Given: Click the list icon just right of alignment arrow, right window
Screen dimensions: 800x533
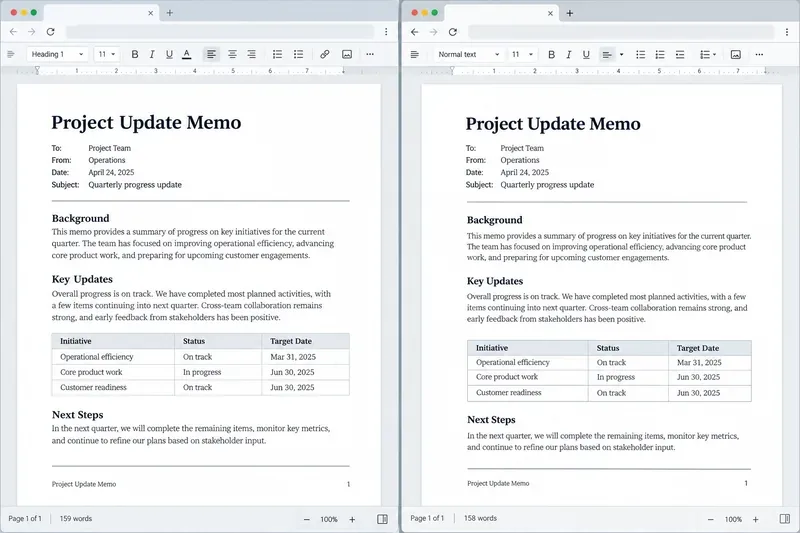Looking at the screenshot, I should coord(641,55).
